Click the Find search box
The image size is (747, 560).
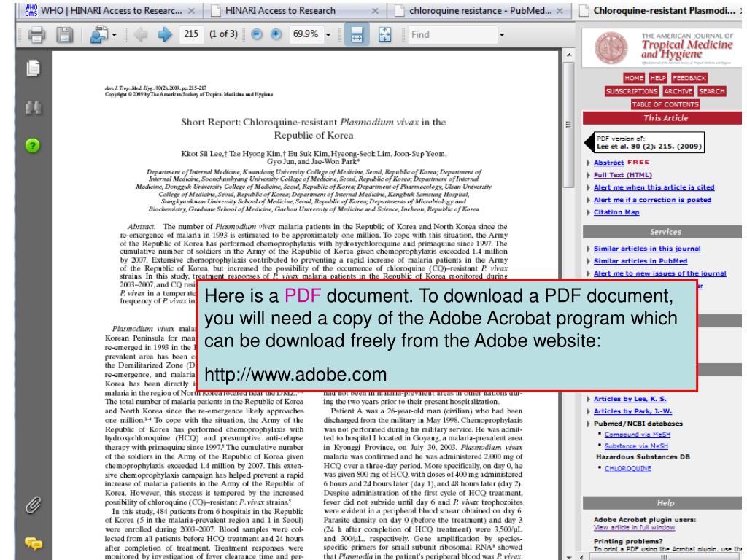coord(452,35)
